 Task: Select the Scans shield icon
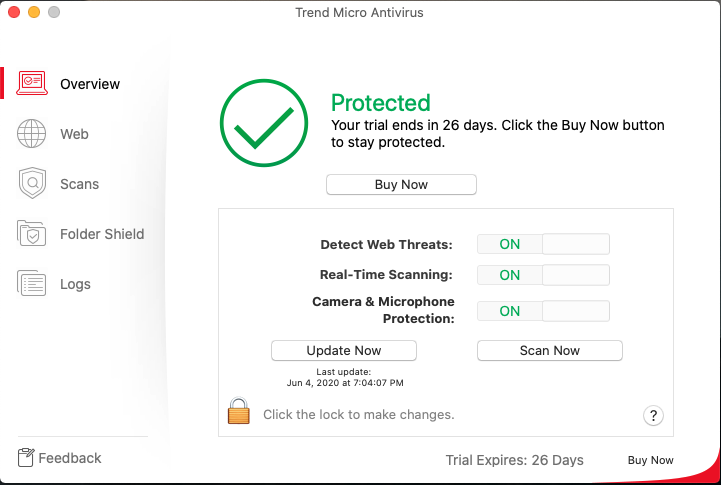point(32,184)
